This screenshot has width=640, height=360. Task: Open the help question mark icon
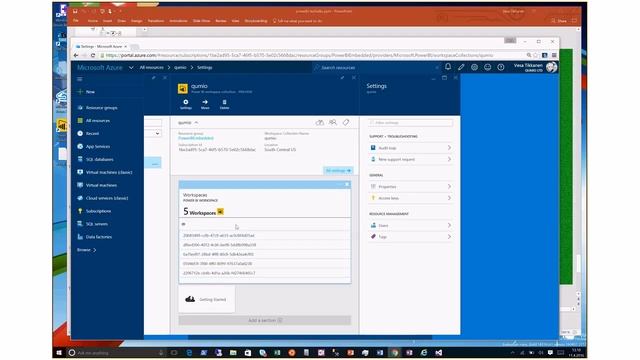[x=501, y=67]
